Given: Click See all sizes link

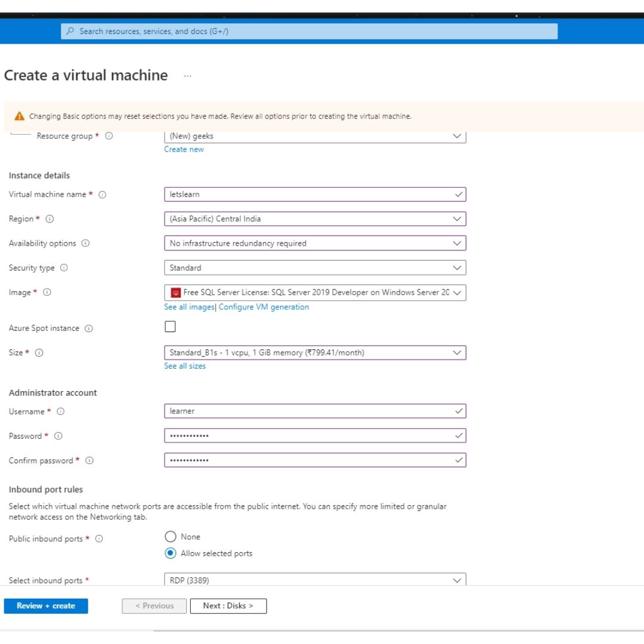Looking at the screenshot, I should [x=185, y=366].
